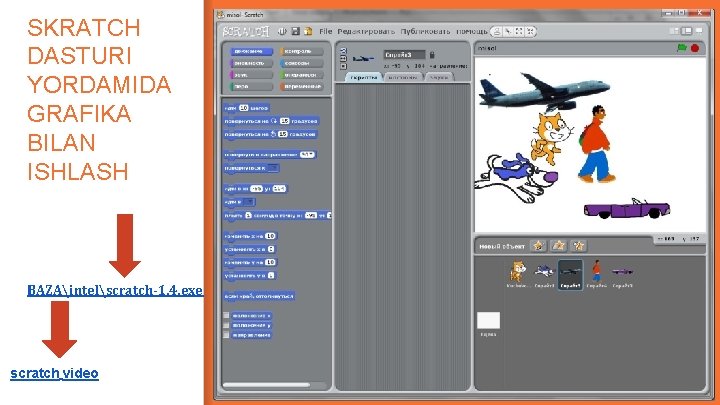Screen dimensions: 720x405
Task: Click the red stop button
Action: [695, 48]
